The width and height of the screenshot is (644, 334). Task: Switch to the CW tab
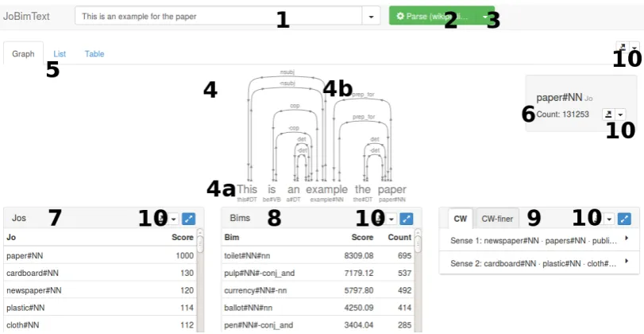(x=461, y=219)
